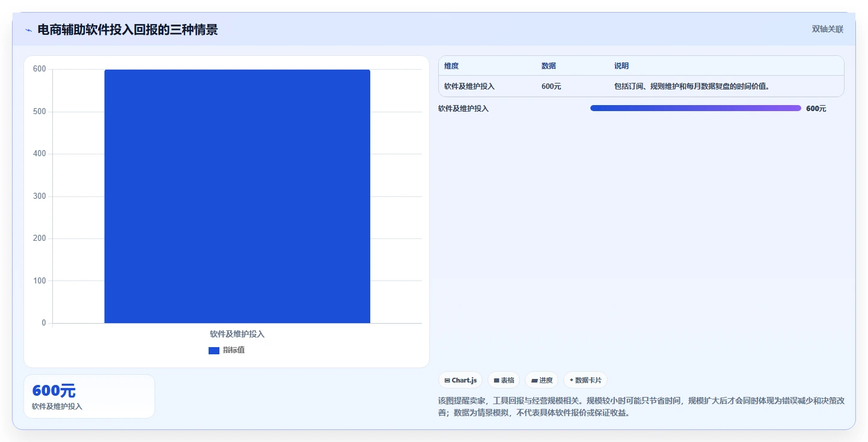Click the 600元 cell in the table
868x442 pixels.
[x=551, y=86]
